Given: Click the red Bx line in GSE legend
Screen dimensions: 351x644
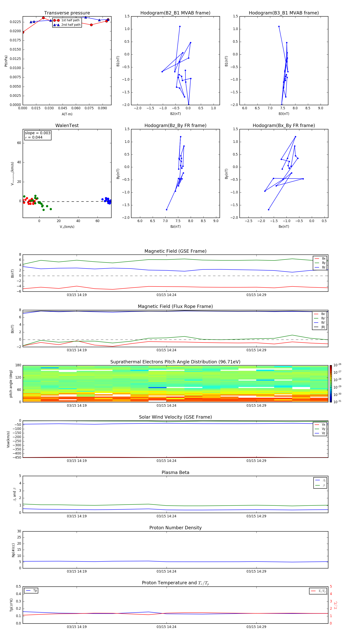Looking at the screenshot, I should point(317,259).
